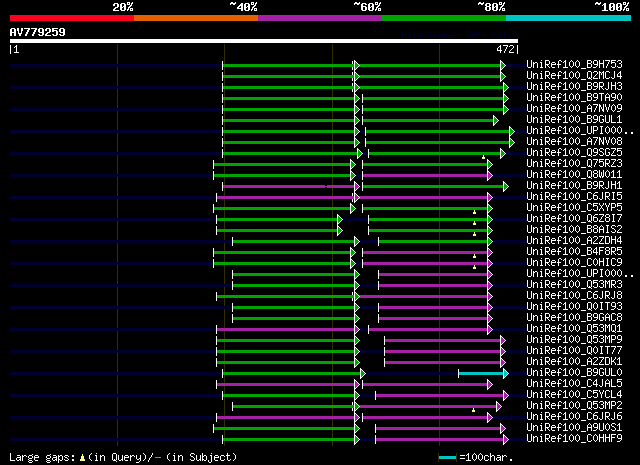Viewport: 640px width, 465px height.
Task: Click the purple second segment in Q8W011 row
Action: (427, 176)
